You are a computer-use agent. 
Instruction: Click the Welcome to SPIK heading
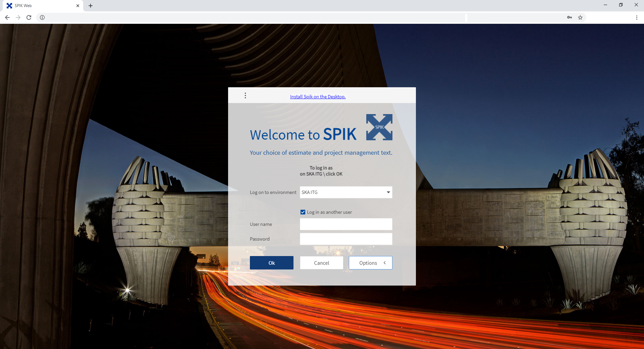pyautogui.click(x=303, y=134)
